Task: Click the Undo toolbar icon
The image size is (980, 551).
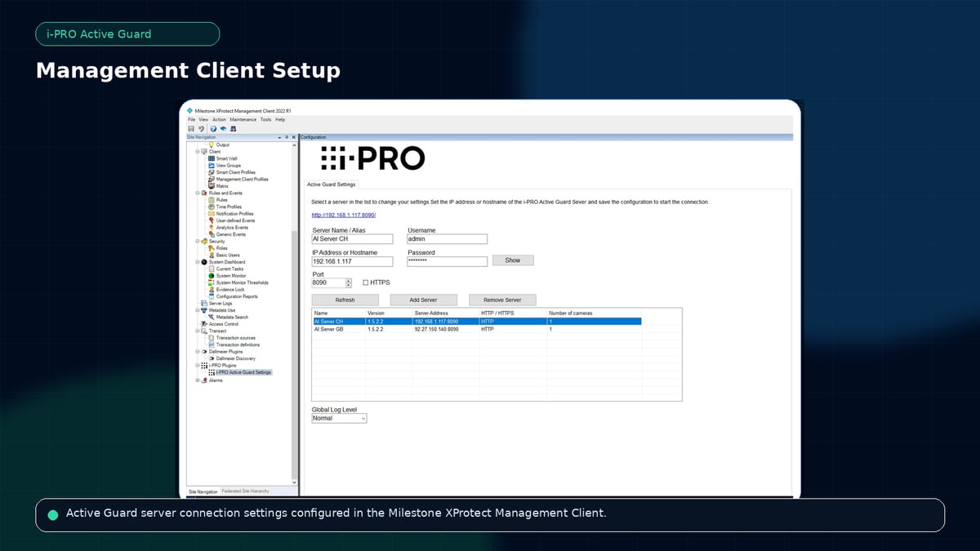Action: pyautogui.click(x=201, y=129)
